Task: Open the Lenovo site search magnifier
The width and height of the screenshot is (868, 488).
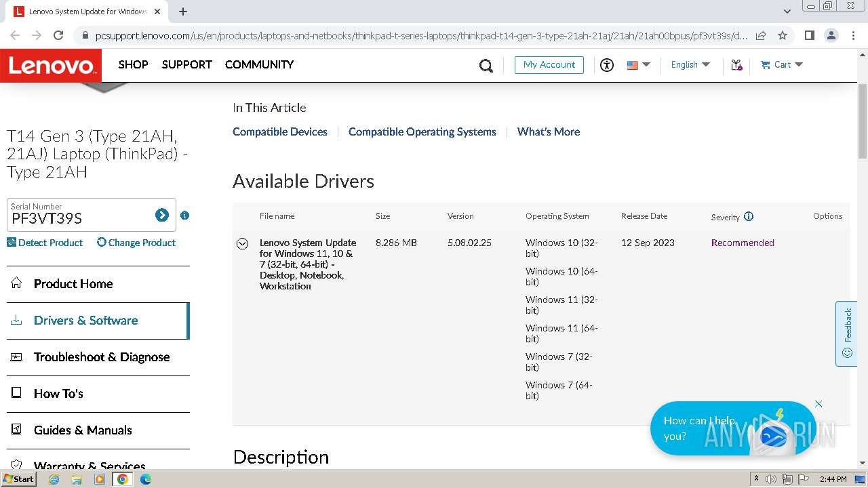Action: (x=486, y=65)
